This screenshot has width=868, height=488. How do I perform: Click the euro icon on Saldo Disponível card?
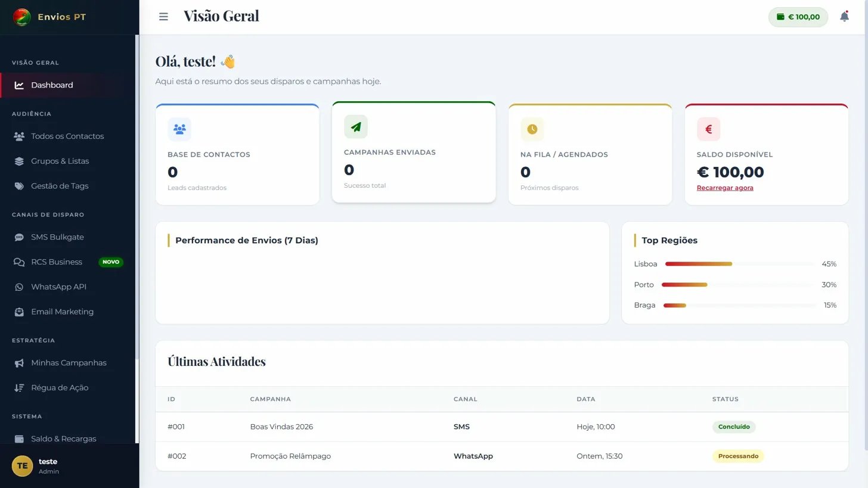click(709, 129)
